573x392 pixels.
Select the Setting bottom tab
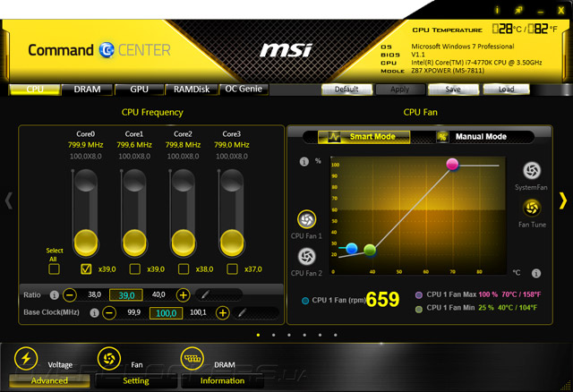point(135,380)
